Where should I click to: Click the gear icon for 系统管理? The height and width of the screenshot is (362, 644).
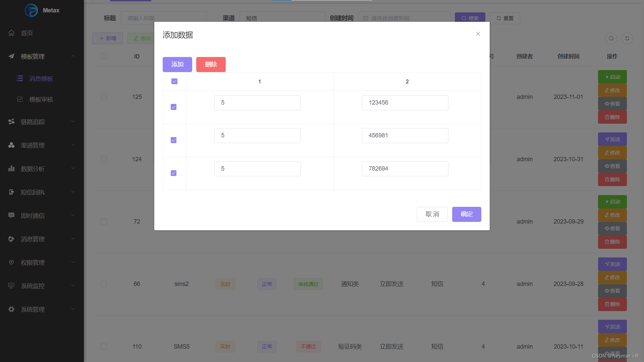(x=11, y=309)
